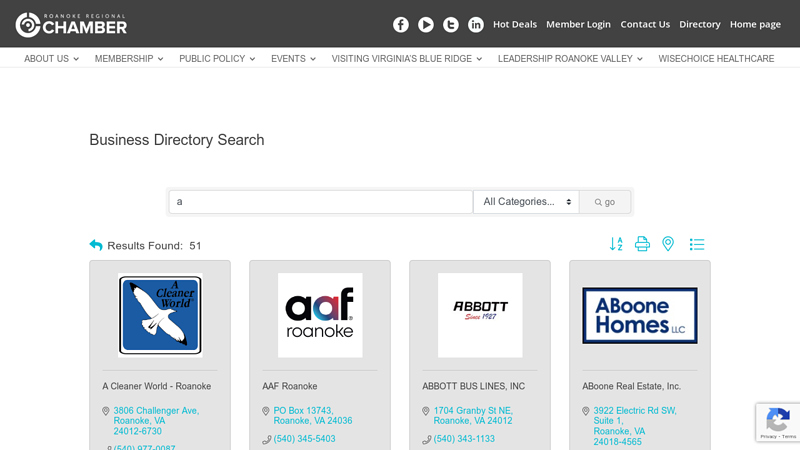Click the reCAPTCHA badge

pyautogui.click(x=778, y=422)
